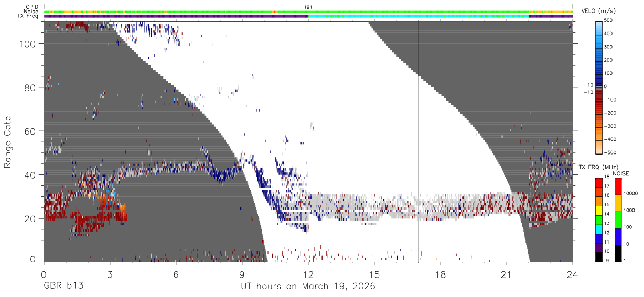This screenshot has width=644, height=297.
Task: Click the 'UT hours on March 19, 2026' axis title
Action: point(308,287)
